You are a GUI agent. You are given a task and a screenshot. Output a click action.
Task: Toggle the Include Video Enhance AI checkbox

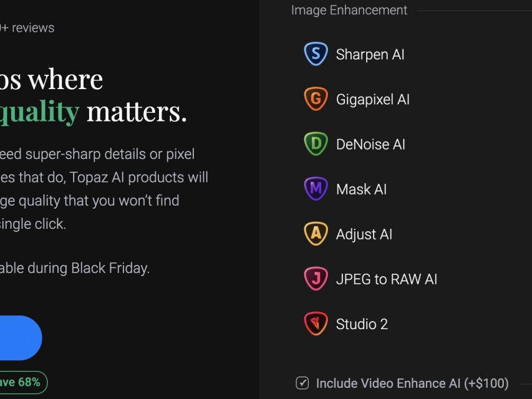click(x=302, y=383)
